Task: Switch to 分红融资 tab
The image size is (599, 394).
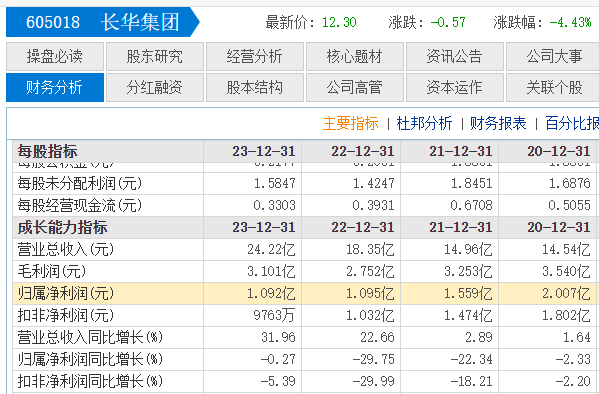Action: (x=155, y=88)
